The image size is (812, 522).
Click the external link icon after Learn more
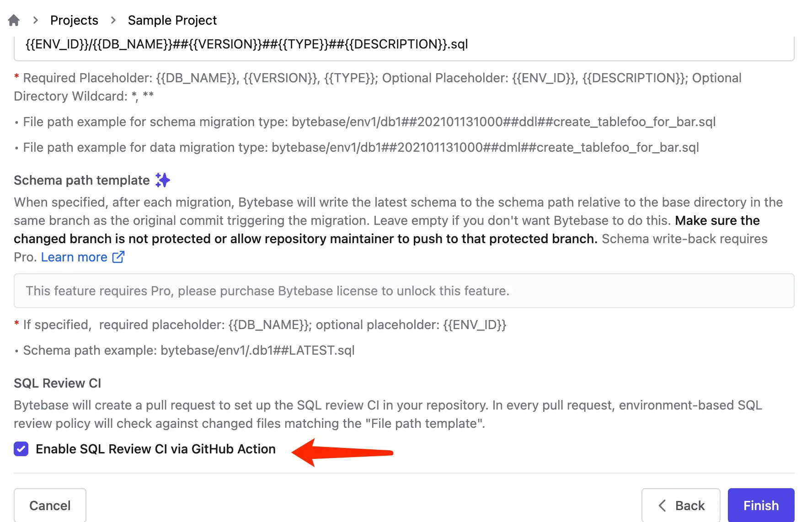click(118, 257)
